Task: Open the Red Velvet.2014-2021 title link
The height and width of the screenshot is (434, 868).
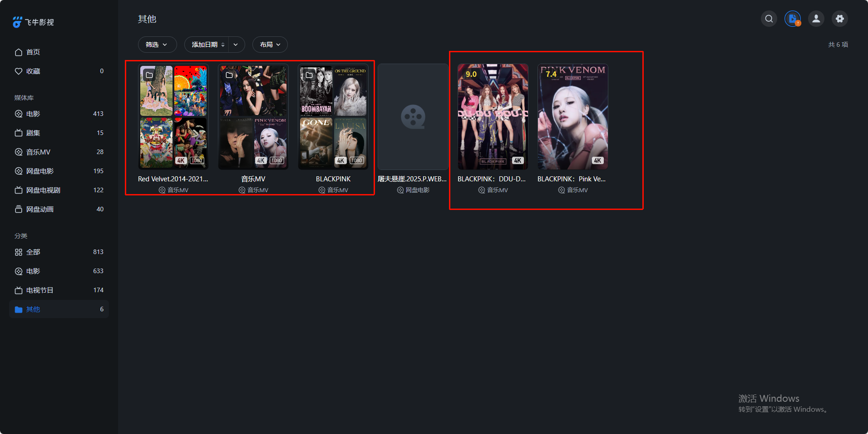Action: coord(173,179)
